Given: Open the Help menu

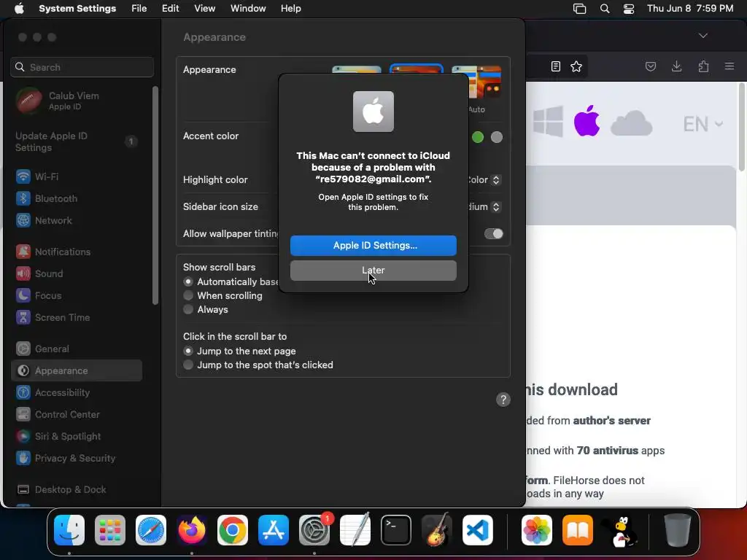Looking at the screenshot, I should [290, 9].
